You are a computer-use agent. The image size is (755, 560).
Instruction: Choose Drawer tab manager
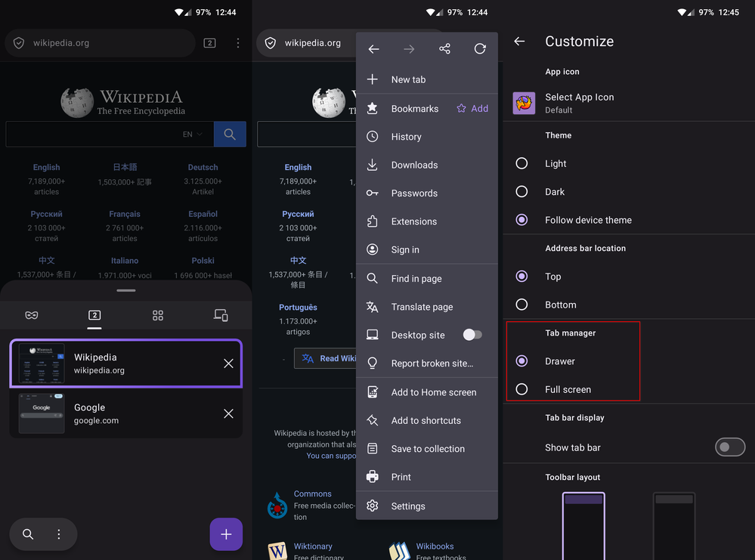(521, 361)
